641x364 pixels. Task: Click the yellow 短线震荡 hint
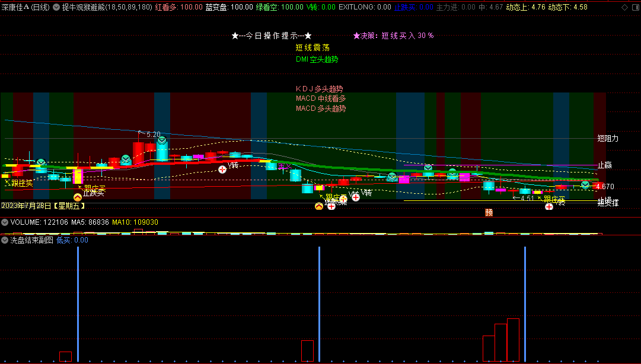coord(312,48)
